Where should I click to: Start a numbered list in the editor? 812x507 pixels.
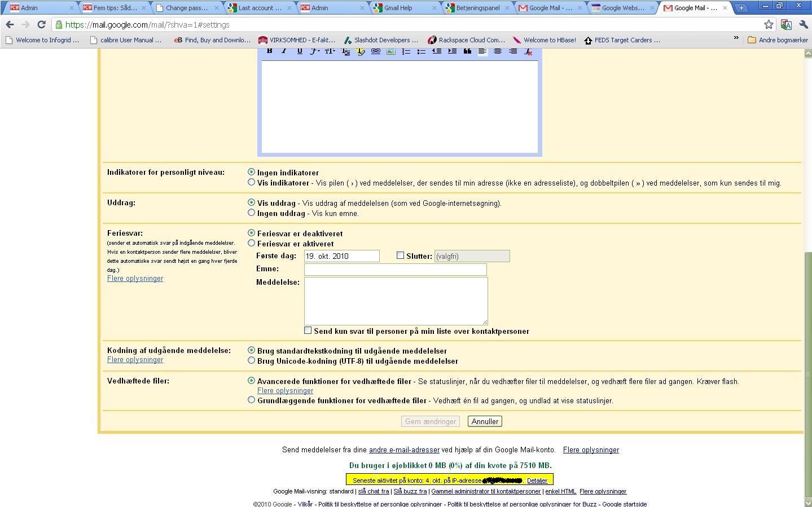tap(406, 51)
